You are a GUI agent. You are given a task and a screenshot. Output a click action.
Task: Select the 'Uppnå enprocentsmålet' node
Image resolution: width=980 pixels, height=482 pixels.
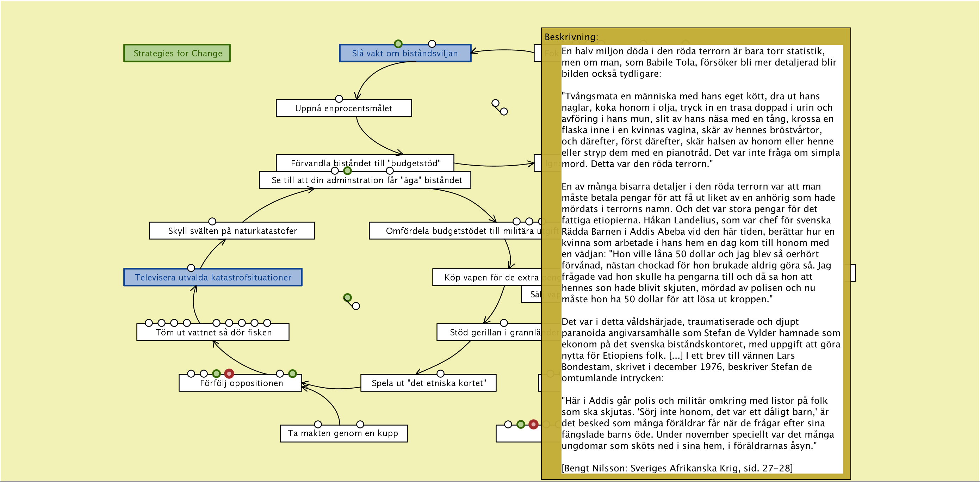click(343, 109)
